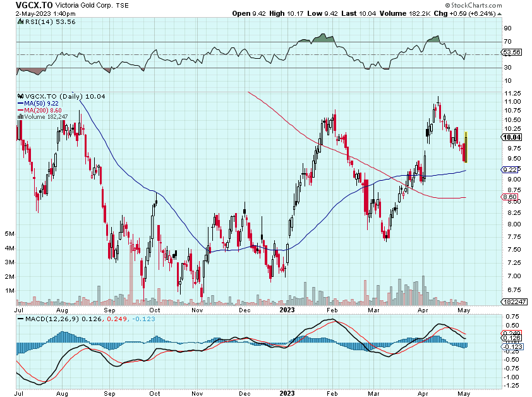This screenshot has width=532, height=397.
Task: Click the May label under the MACD panel
Action: pos(464,394)
